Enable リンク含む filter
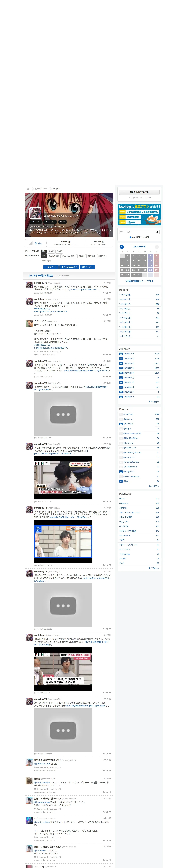Viewport: 186px width, 868px height. 47,261
